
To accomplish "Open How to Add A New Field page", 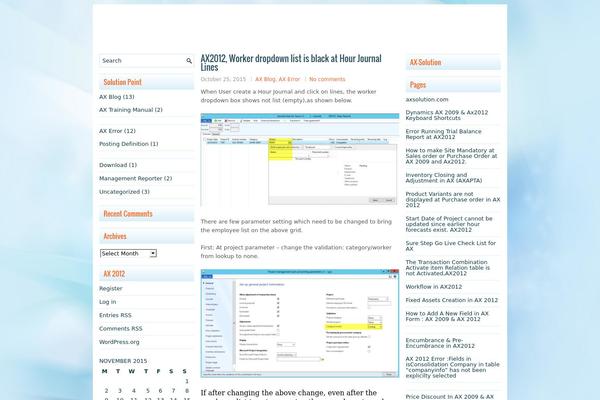I will pos(447,316).
